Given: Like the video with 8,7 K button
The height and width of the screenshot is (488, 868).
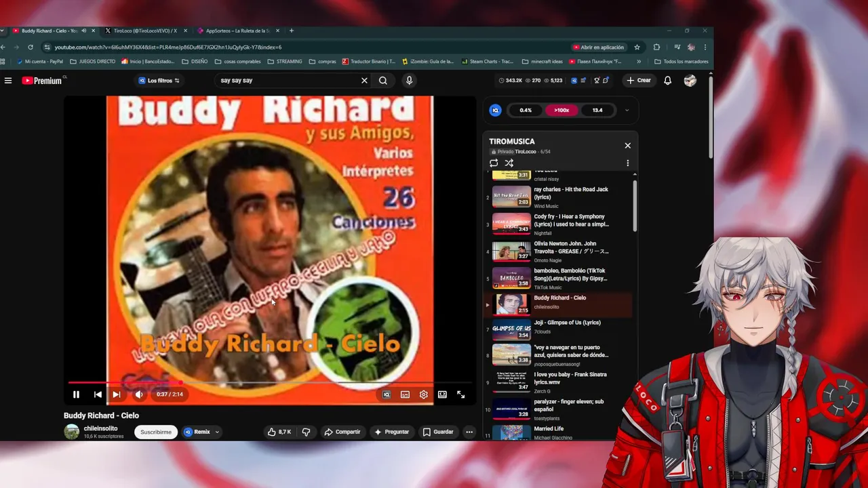Looking at the screenshot, I should coord(279,432).
